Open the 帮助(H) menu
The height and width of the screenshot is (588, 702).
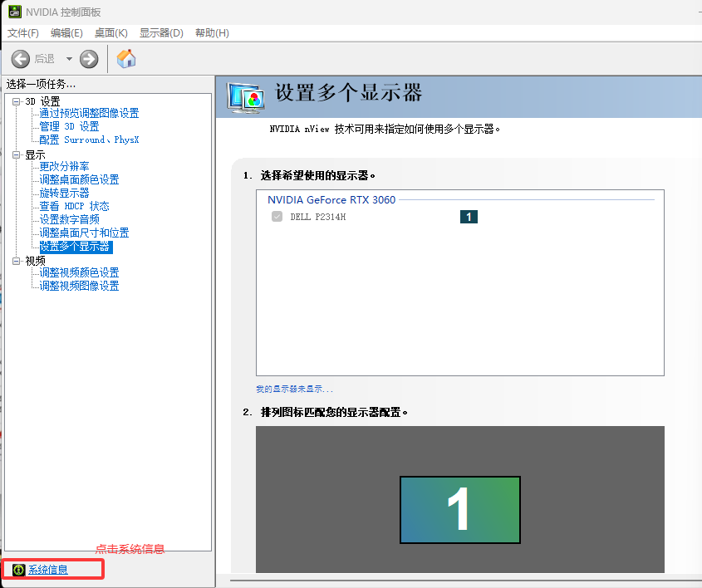point(212,33)
